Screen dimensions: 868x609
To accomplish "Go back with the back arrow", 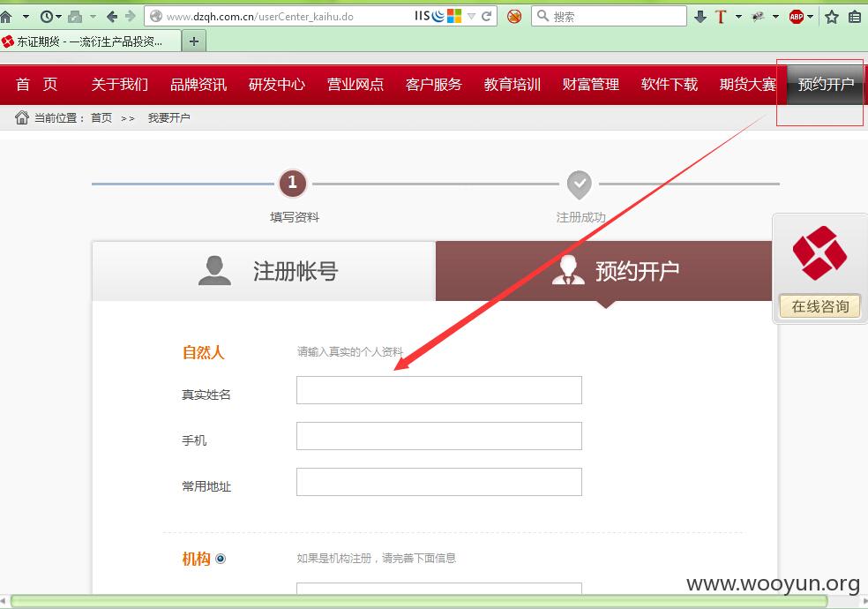I will (x=112, y=17).
